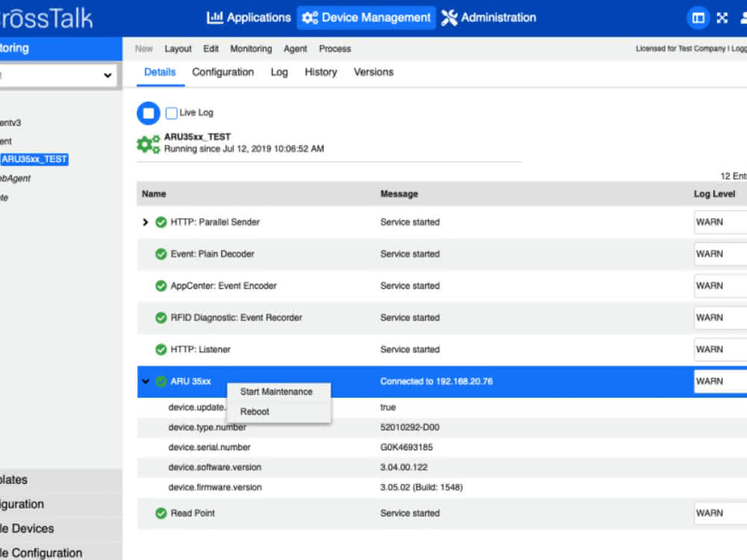Click the device.firmware.version property row
747x560 pixels.
pos(442,488)
